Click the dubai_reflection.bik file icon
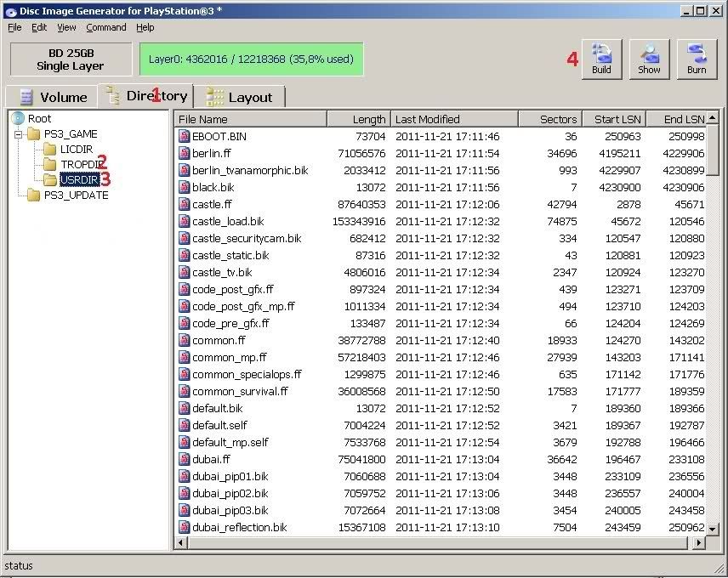The height and width of the screenshot is (578, 728). [185, 527]
